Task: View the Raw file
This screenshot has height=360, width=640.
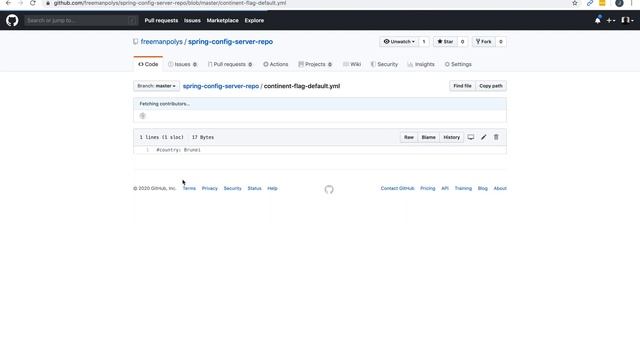Action: pos(409,137)
